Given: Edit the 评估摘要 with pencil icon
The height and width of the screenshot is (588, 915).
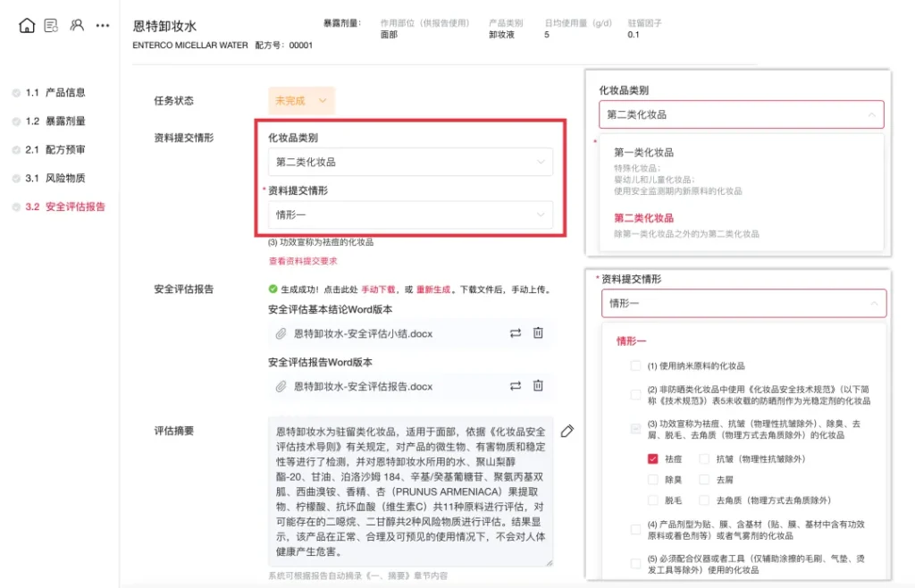Looking at the screenshot, I should tap(567, 432).
